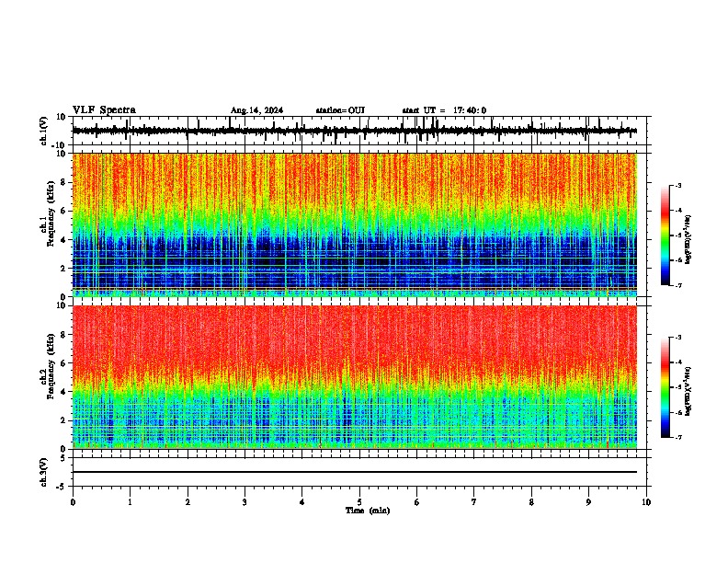Click the "station=OUI" header label
This screenshot has height=563, width=728.
tap(340, 110)
